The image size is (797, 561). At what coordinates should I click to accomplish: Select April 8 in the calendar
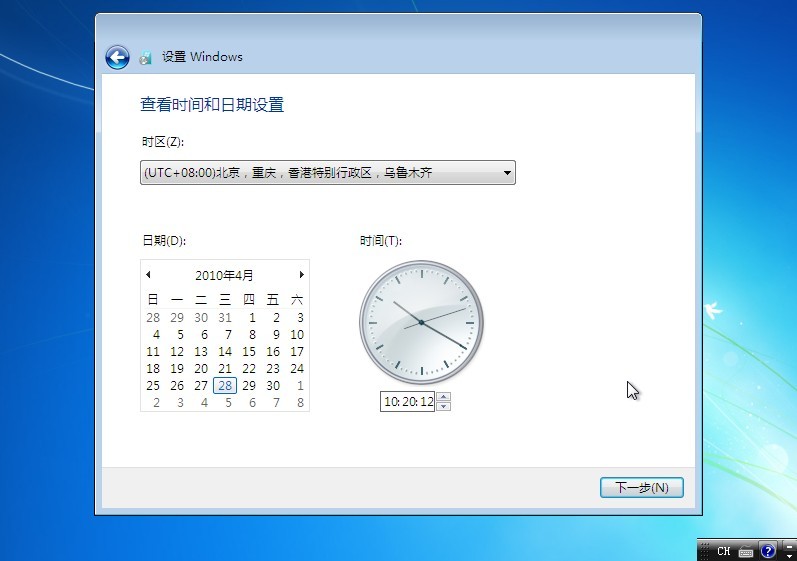[252, 335]
